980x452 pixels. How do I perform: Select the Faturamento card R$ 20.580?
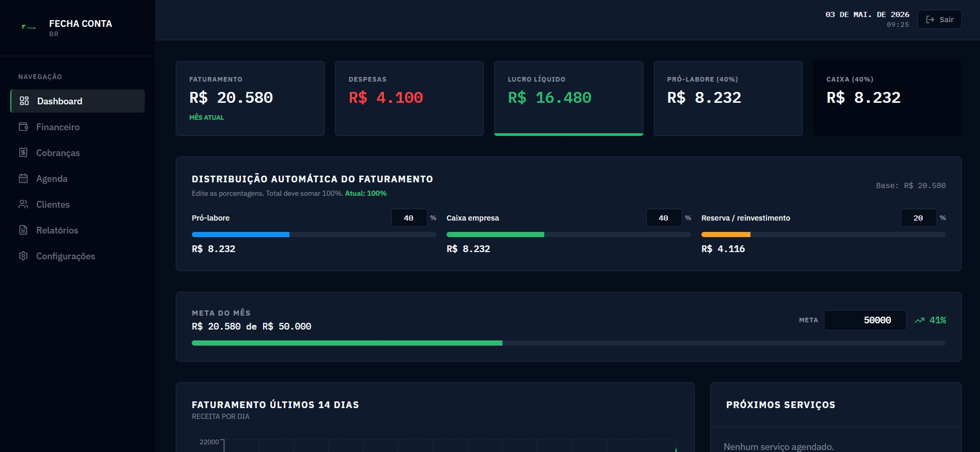250,98
